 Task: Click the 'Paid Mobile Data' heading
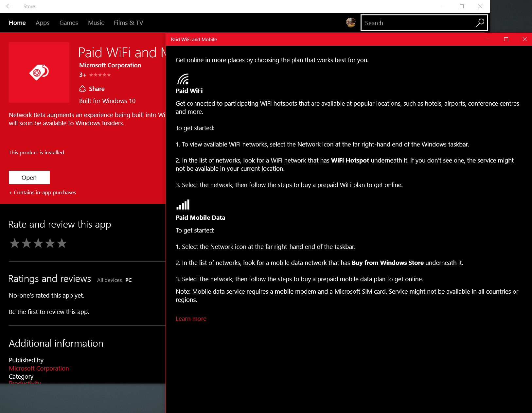200,217
